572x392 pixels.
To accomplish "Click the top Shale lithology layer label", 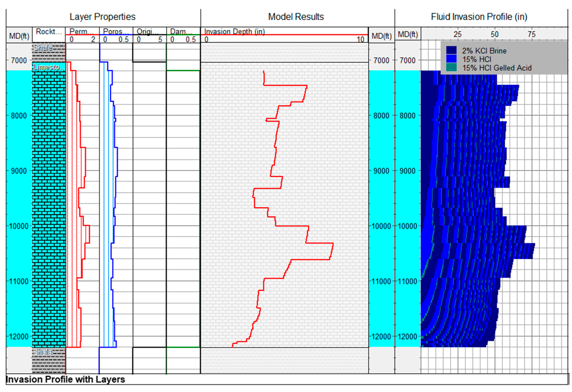I will [x=43, y=47].
